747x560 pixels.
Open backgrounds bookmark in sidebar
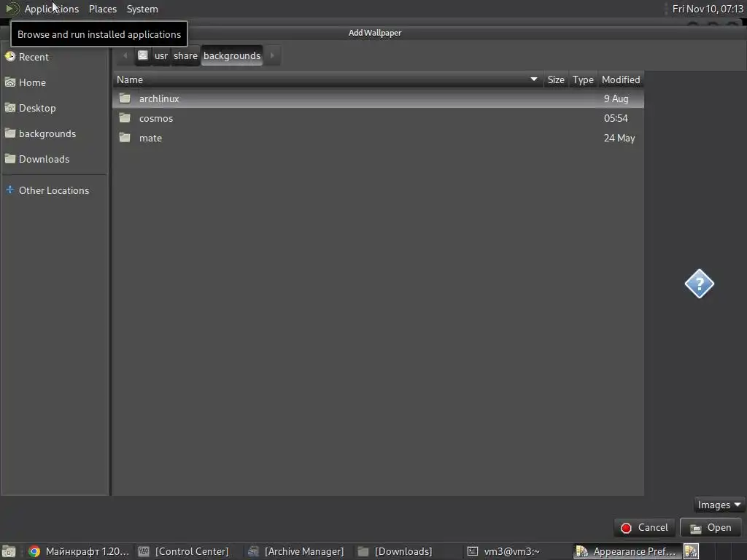point(54,134)
